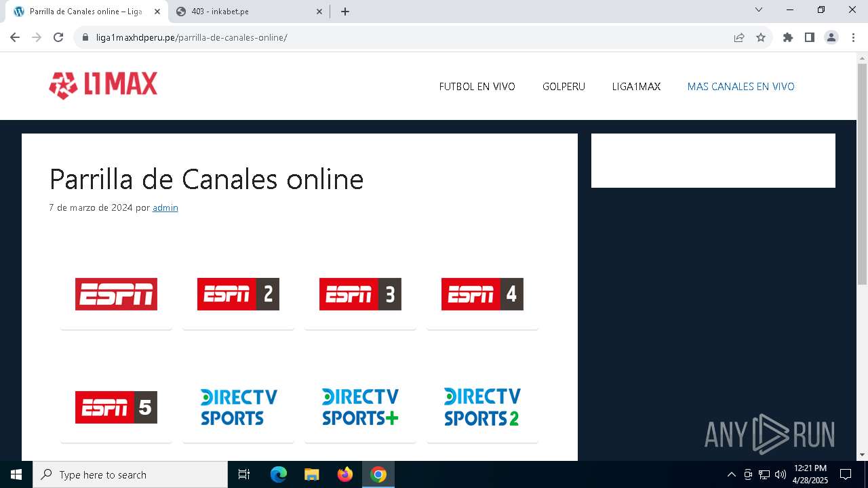Open the ESPN 4 channel logo
Image resolution: width=868 pixels, height=488 pixels.
coord(482,294)
